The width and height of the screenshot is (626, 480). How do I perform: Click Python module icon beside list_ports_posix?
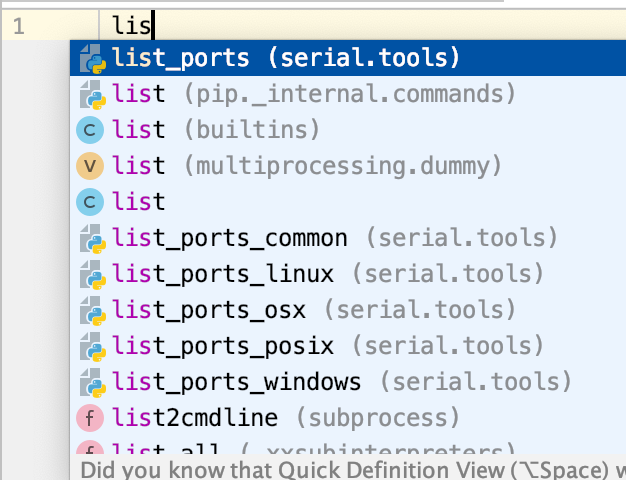(x=93, y=347)
